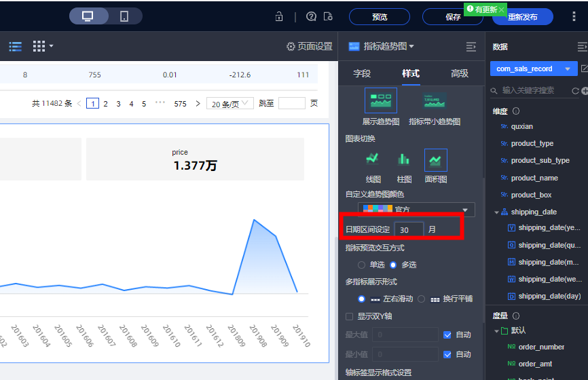Click the lock icon in top bar
The image size is (588, 380).
click(279, 17)
